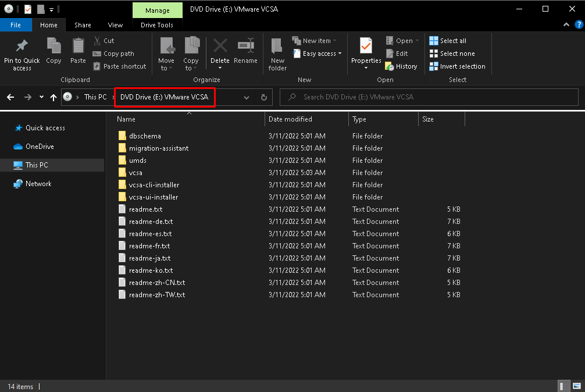Switch to large icons view in status bar

coord(577,386)
